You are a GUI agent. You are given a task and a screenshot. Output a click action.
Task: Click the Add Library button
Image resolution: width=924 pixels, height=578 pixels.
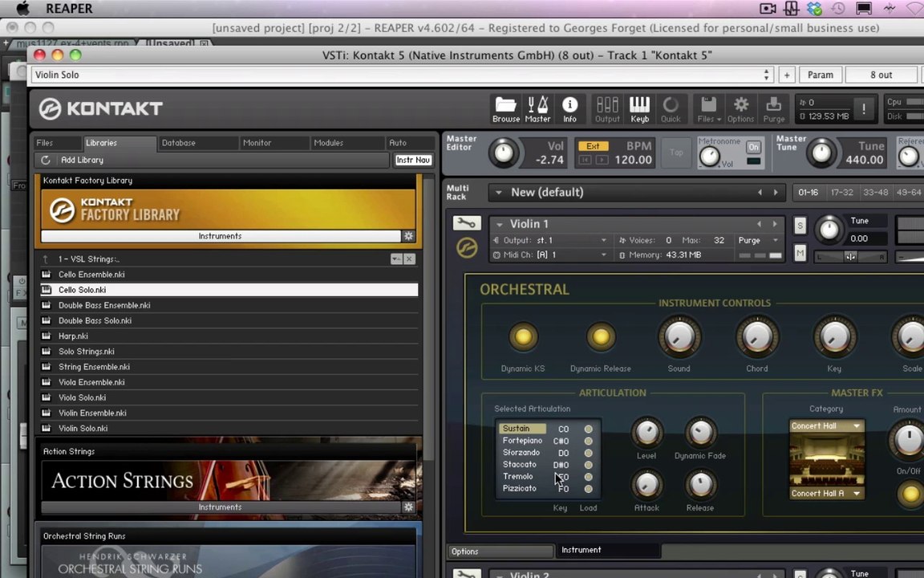[x=82, y=160]
